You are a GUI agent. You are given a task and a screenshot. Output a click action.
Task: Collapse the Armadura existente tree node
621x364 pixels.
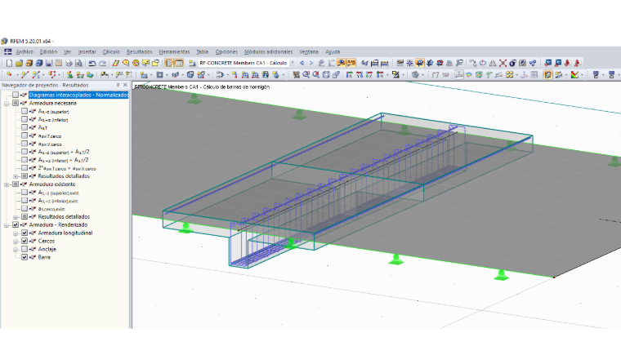7,184
